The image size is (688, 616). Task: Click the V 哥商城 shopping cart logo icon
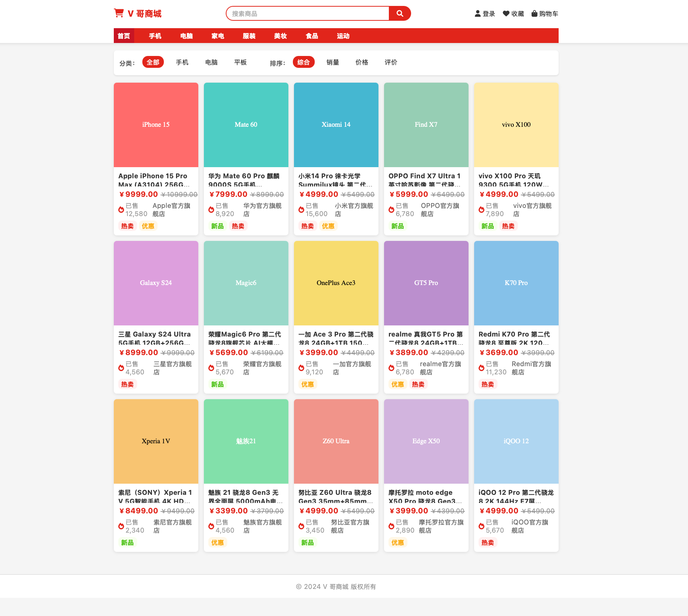[x=119, y=13]
